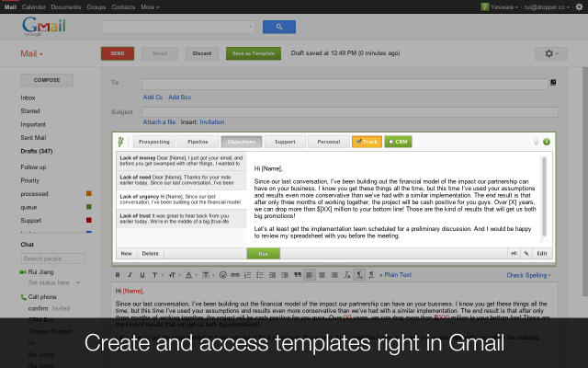This screenshot has width=588, height=368.
Task: Click the Underline formatting icon
Action: pos(141,275)
